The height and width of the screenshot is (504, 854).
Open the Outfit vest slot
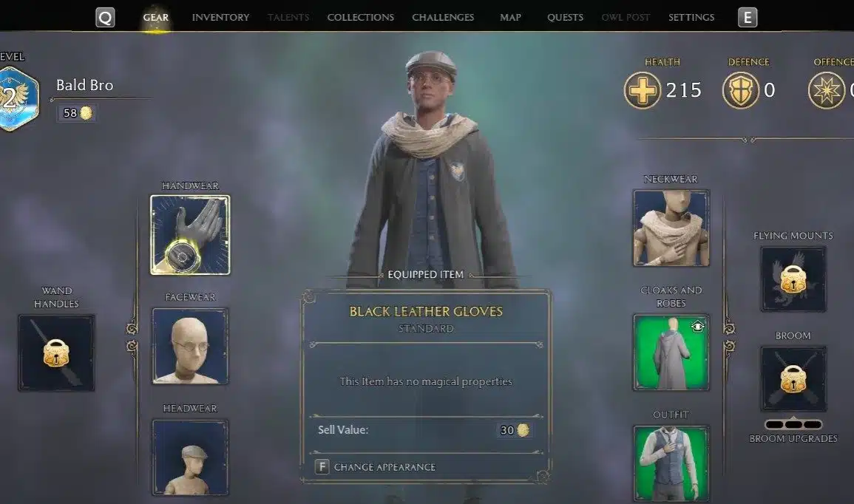[671, 463]
